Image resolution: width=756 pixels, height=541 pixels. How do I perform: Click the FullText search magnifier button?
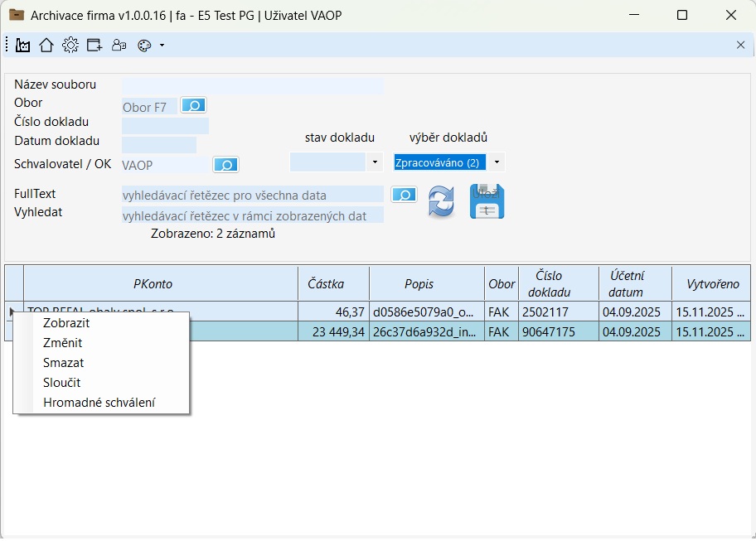[x=404, y=196]
